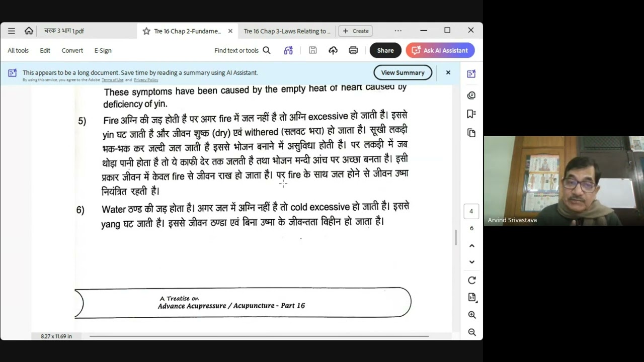Click the vertical document scrollbar
Screen dimensions: 644x362
pyautogui.click(x=456, y=237)
